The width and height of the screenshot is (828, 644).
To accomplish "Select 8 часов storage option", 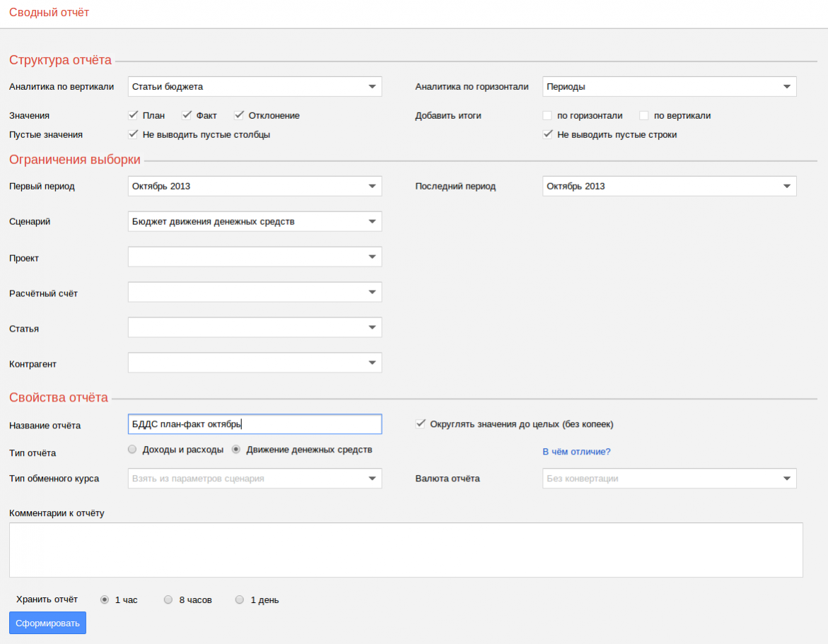I will point(168,600).
